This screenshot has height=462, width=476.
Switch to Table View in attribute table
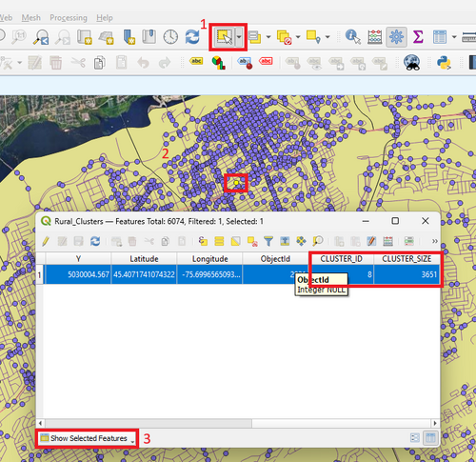point(430,438)
